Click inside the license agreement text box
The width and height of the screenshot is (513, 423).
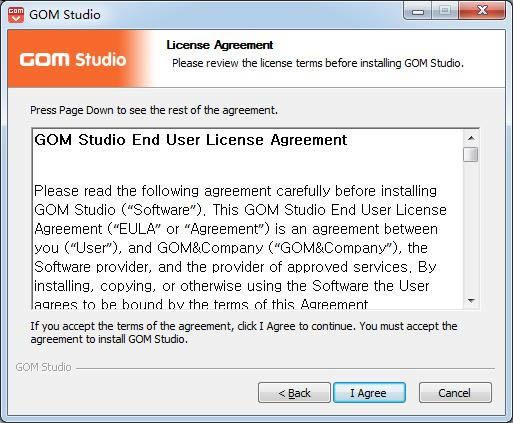click(247, 219)
